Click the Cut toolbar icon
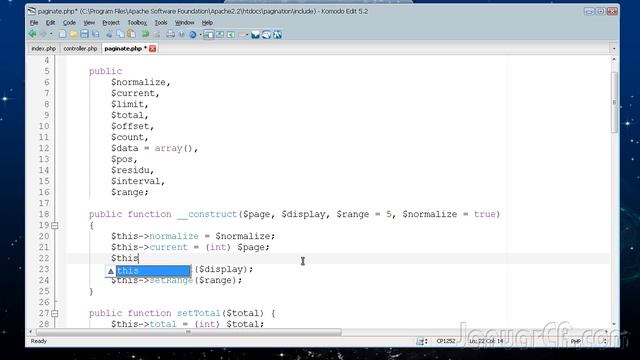Image resolution: width=640 pixels, height=360 pixels. (x=109, y=35)
